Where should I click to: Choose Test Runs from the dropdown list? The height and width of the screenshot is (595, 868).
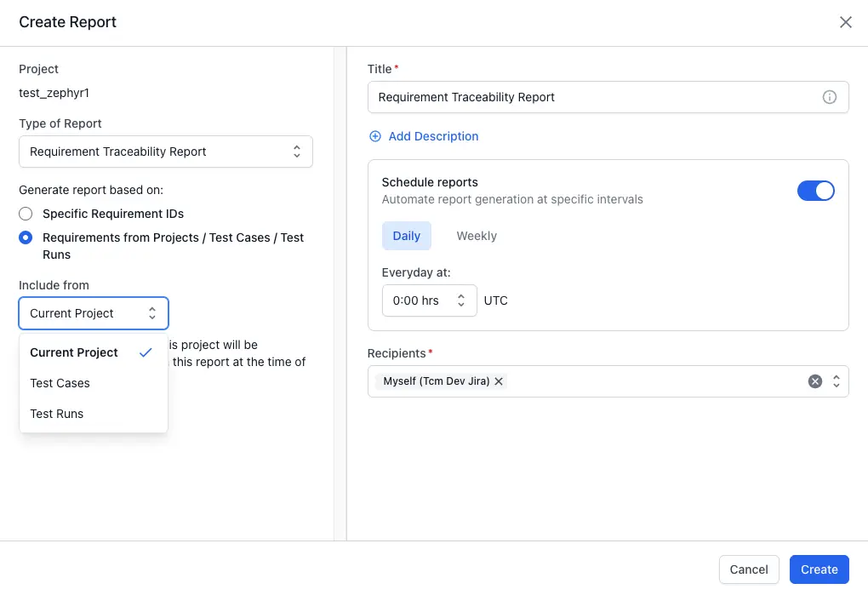[x=57, y=414]
